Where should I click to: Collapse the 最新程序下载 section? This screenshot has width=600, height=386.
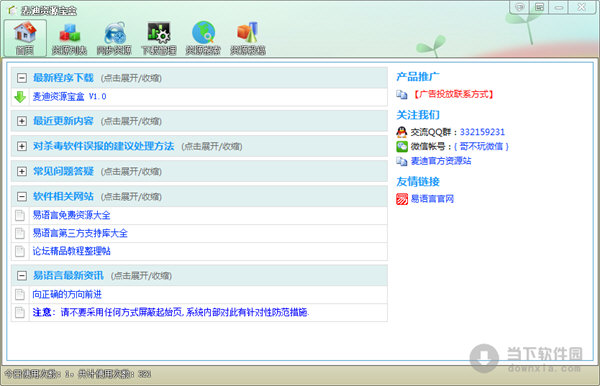pos(22,78)
